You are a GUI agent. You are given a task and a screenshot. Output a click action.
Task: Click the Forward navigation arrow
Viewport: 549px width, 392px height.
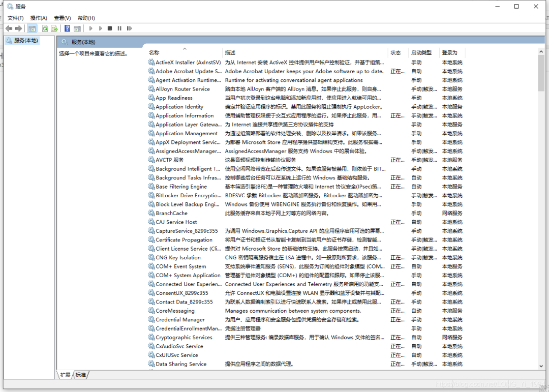point(18,28)
